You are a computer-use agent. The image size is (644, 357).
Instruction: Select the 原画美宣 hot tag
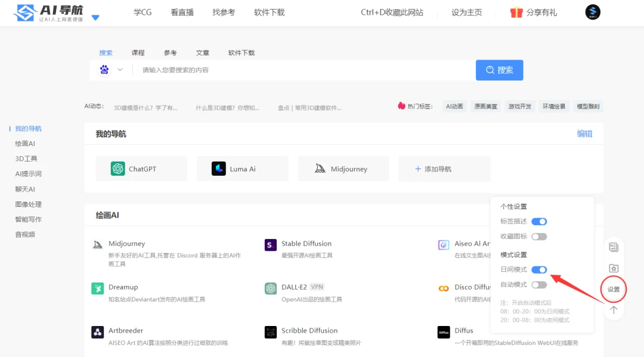click(x=485, y=106)
